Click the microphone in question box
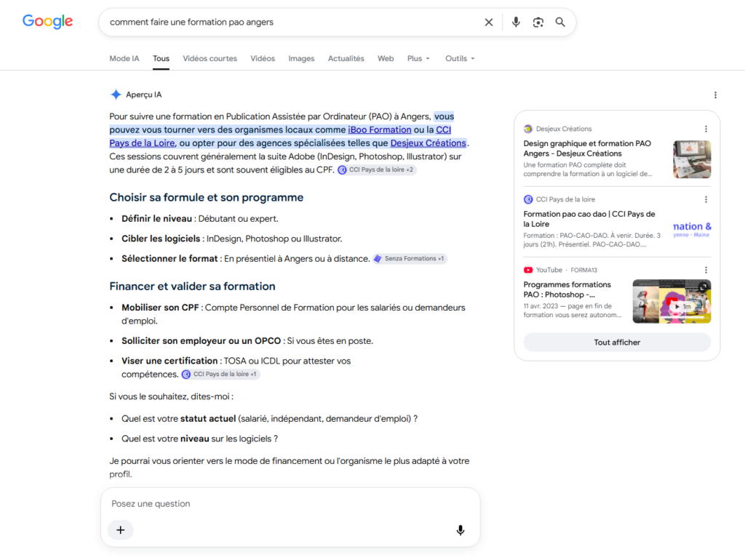The width and height of the screenshot is (745, 560). coord(460,530)
